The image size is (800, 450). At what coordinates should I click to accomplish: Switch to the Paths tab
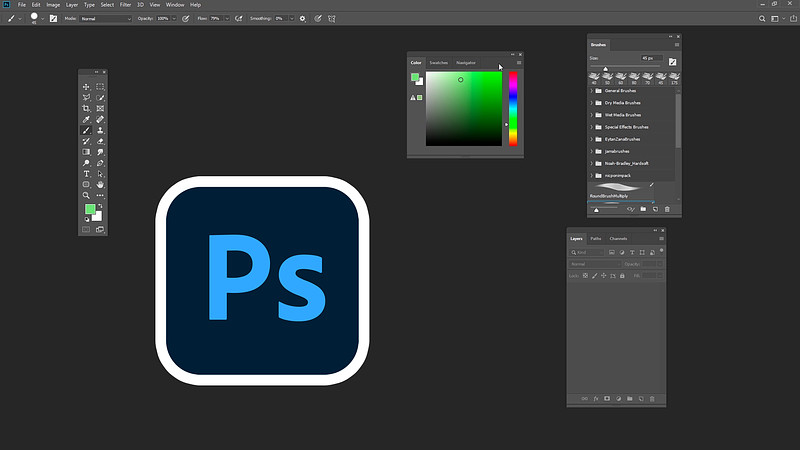(595, 238)
